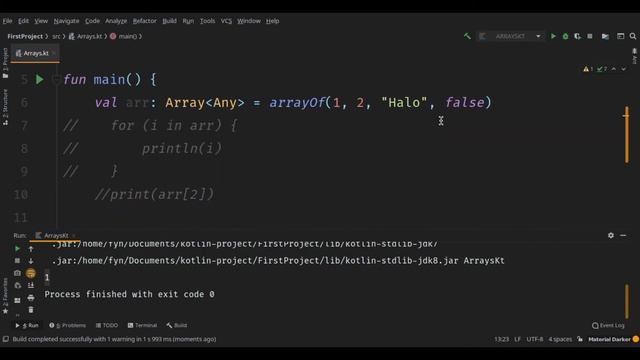640x360 pixels.
Task: Open the Window menu
Action: click(249, 21)
